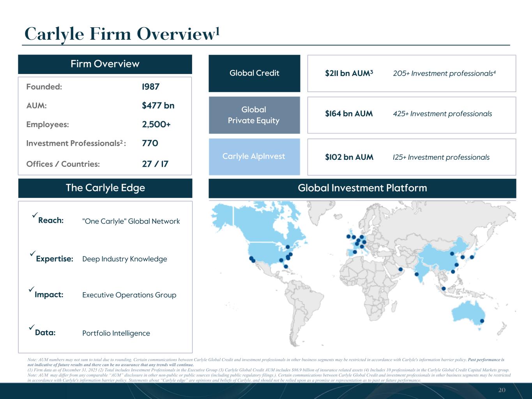This screenshot has height=399, width=532.
Task: Click the Firm Overview header
Action: tap(105, 64)
